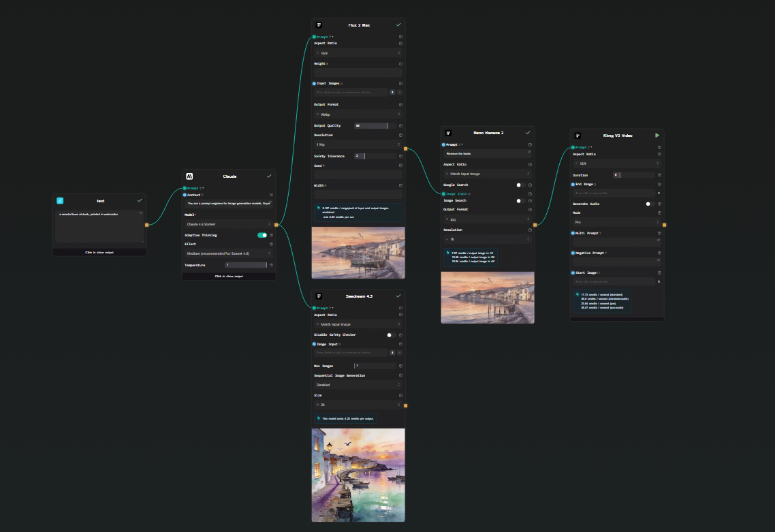
Task: Run the Kling V3 Video node
Action: point(657,136)
